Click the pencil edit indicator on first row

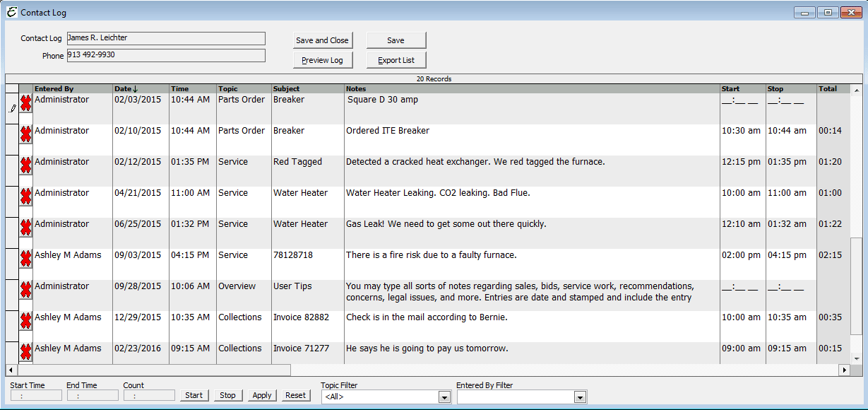[x=12, y=108]
